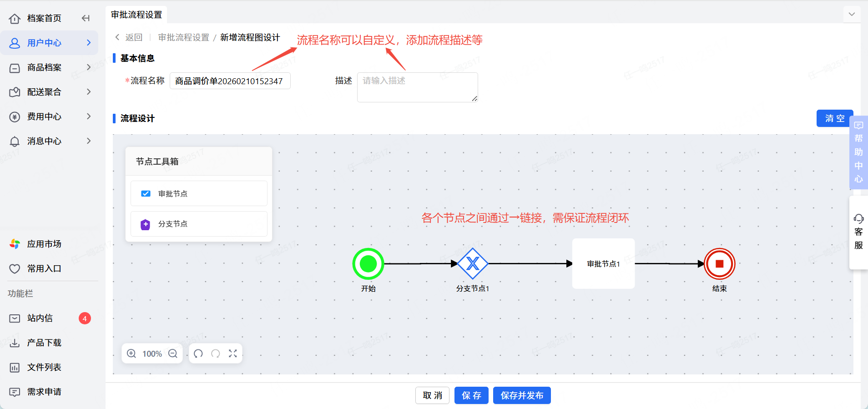The height and width of the screenshot is (409, 868).
Task: Click the 返回 back link
Action: pos(129,37)
